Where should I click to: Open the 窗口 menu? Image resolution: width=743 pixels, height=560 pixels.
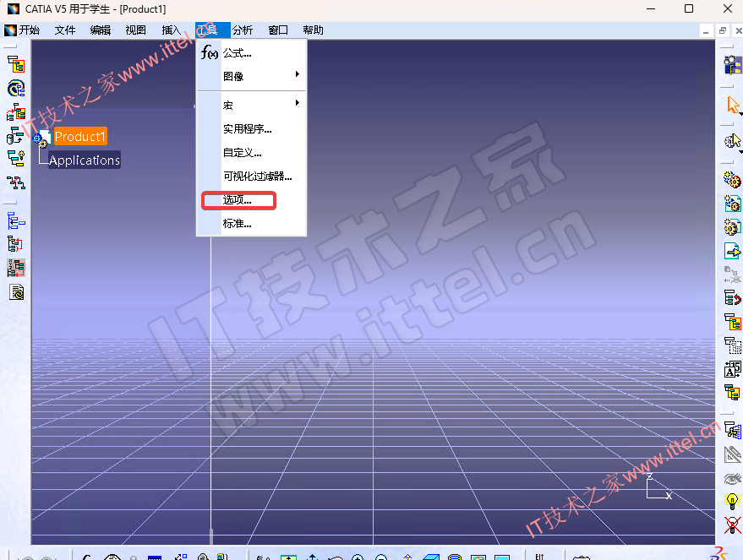278,30
